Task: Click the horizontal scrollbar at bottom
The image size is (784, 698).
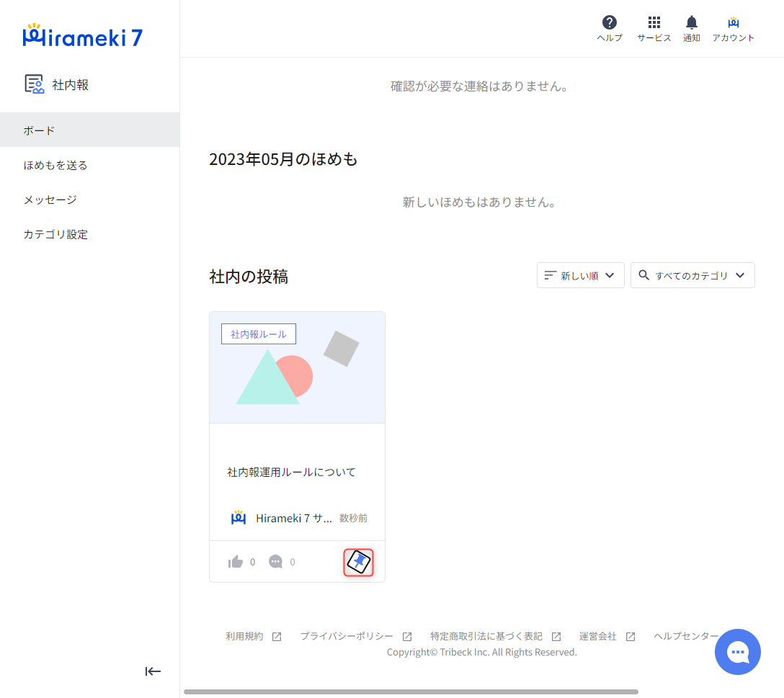Action: pos(411,692)
